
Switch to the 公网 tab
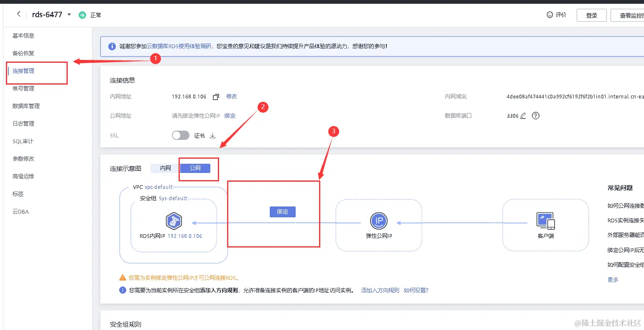(195, 168)
